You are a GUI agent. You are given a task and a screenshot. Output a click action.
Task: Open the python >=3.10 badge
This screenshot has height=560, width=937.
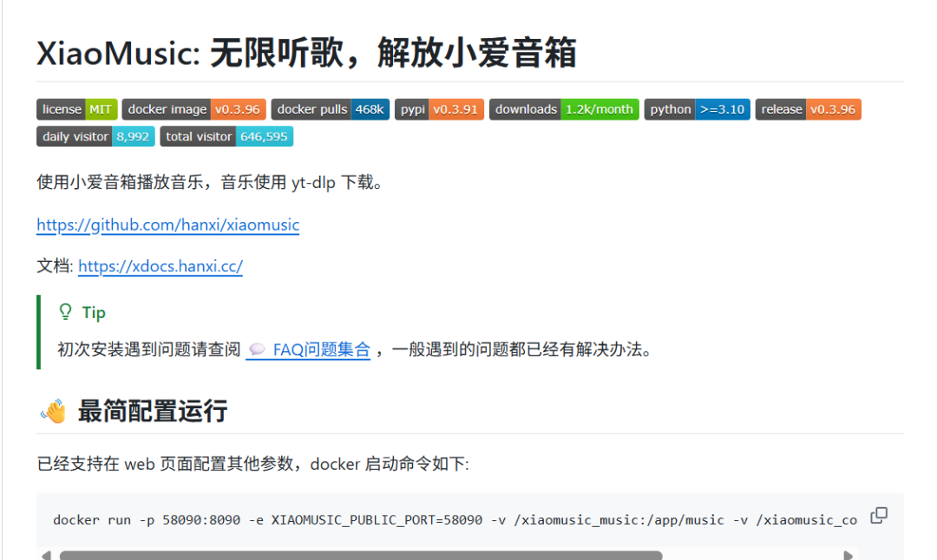tap(697, 109)
